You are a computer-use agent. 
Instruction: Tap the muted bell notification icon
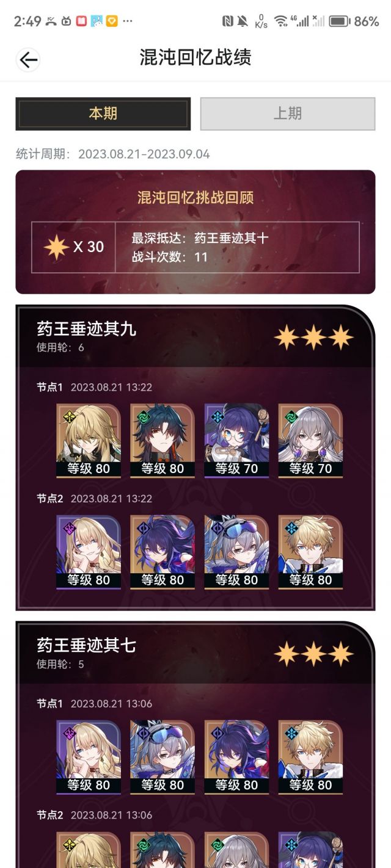pyautogui.click(x=243, y=21)
